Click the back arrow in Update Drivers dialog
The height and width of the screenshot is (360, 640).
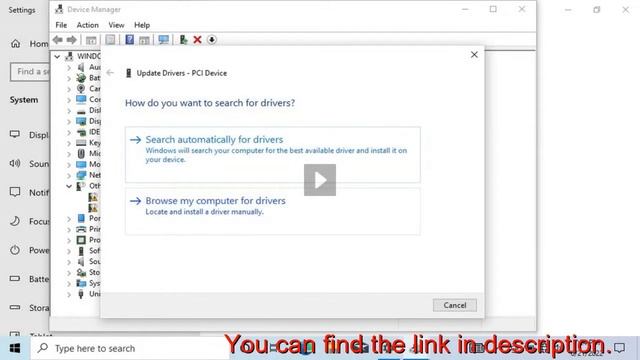click(110, 73)
